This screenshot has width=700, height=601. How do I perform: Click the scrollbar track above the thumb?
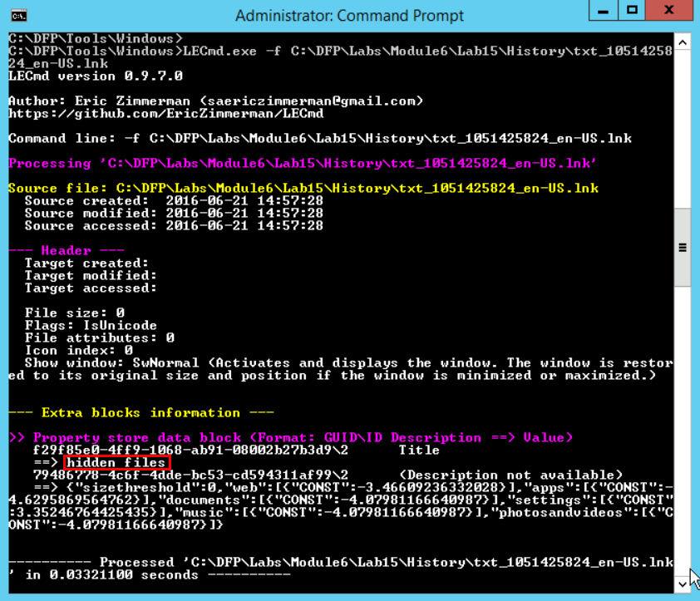682,125
